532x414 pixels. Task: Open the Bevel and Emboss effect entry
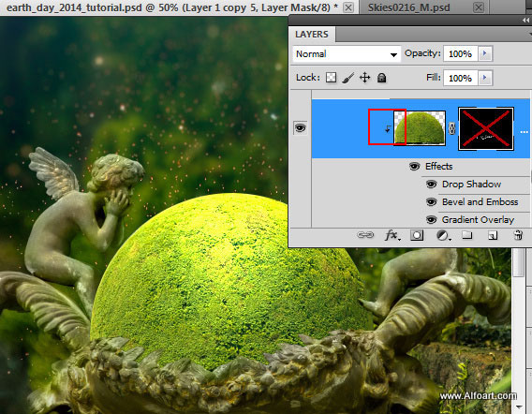480,202
